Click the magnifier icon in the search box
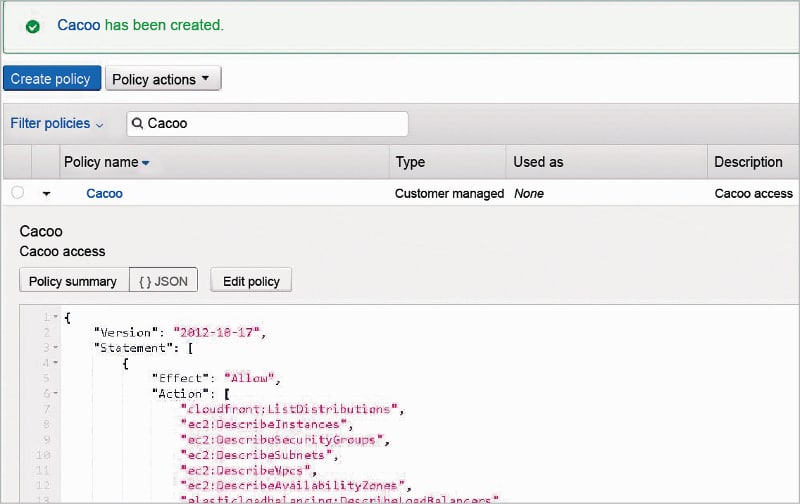 pos(138,124)
